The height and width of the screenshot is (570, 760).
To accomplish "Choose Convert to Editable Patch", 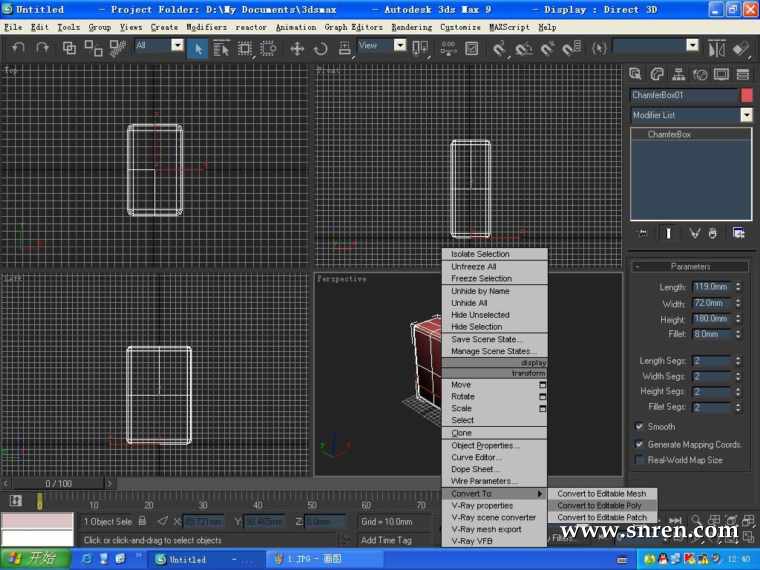I will pos(602,517).
